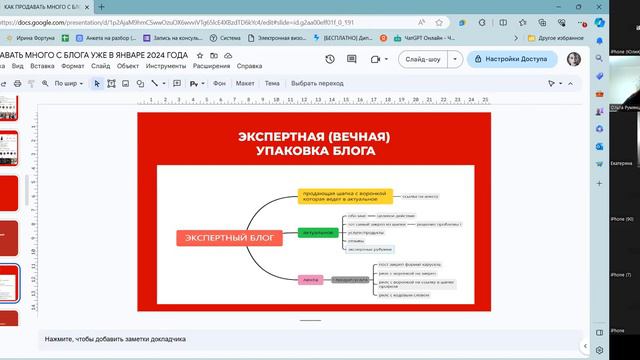Print the presentation via printer icon

click(x=17, y=84)
